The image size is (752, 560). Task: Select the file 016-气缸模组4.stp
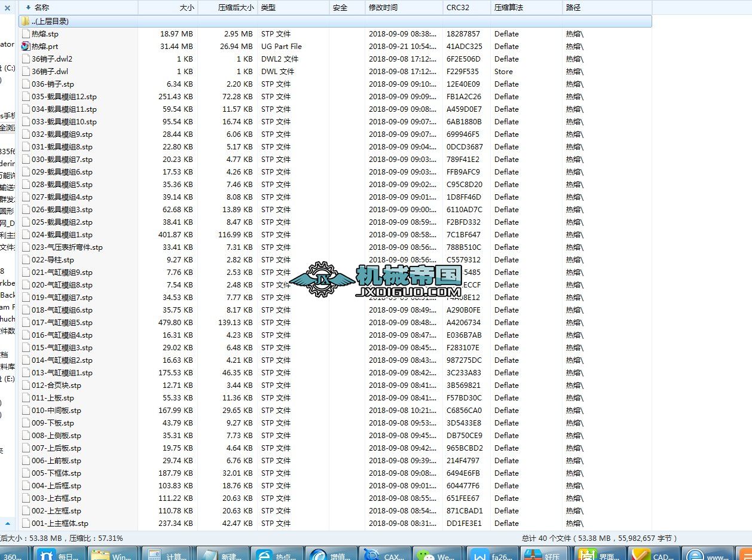click(x=62, y=335)
